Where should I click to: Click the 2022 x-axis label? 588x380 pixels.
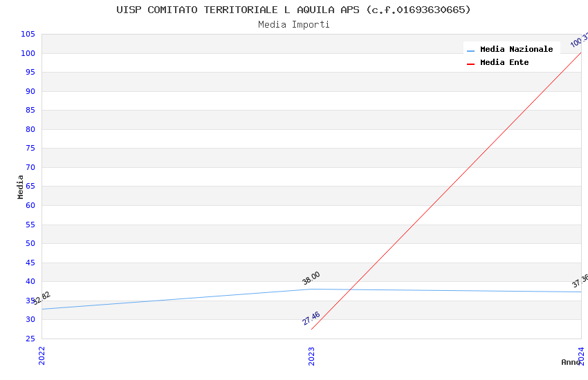(42, 356)
